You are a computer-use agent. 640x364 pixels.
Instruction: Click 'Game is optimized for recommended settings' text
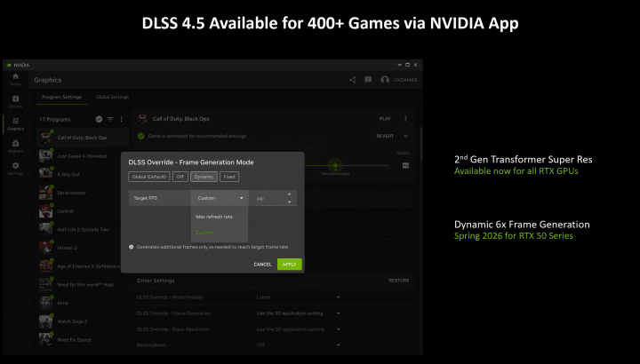click(x=197, y=136)
